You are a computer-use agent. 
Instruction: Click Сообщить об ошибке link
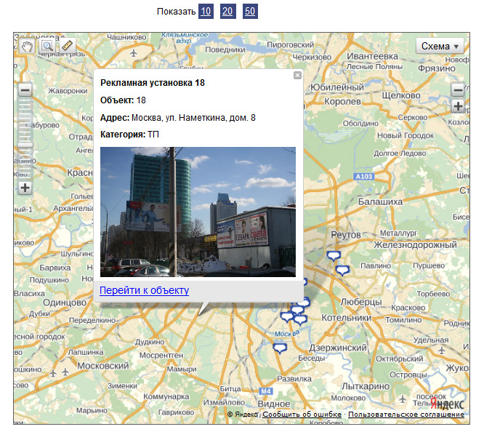(x=302, y=415)
